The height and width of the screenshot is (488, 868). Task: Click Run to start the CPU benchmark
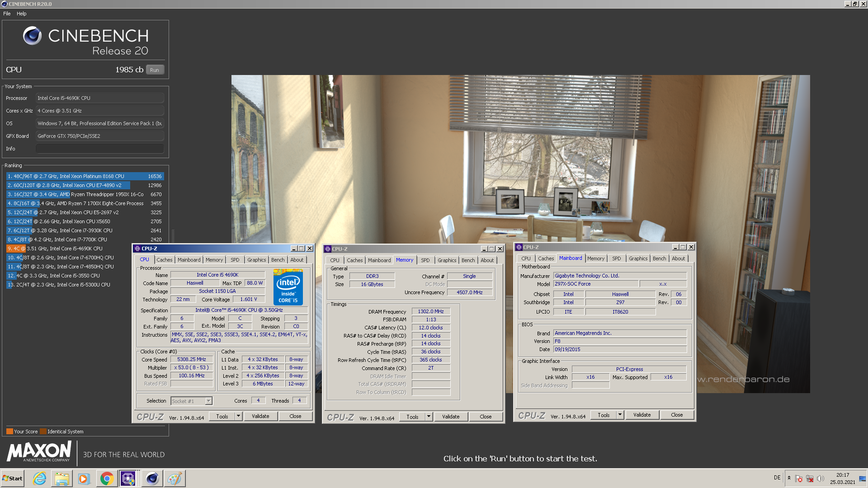pos(155,70)
